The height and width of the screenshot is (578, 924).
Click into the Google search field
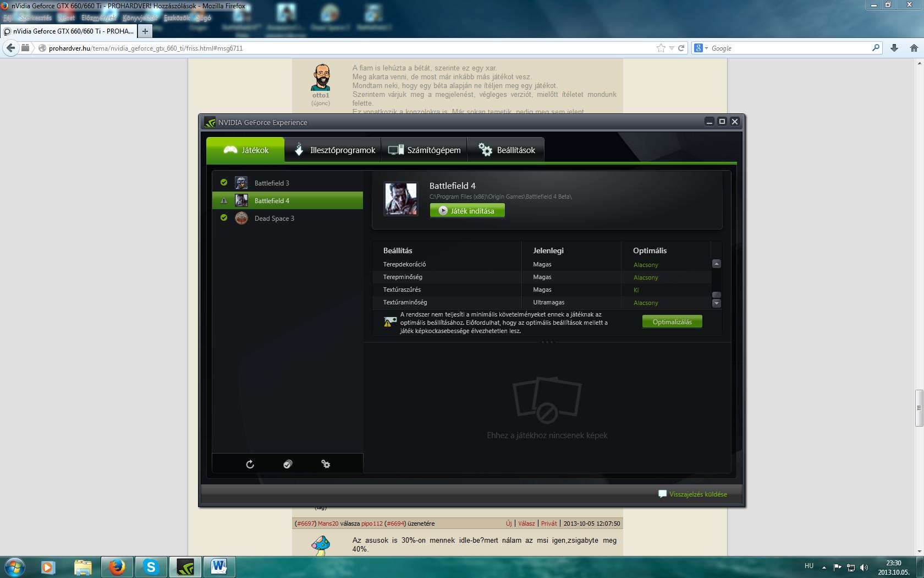tap(790, 48)
